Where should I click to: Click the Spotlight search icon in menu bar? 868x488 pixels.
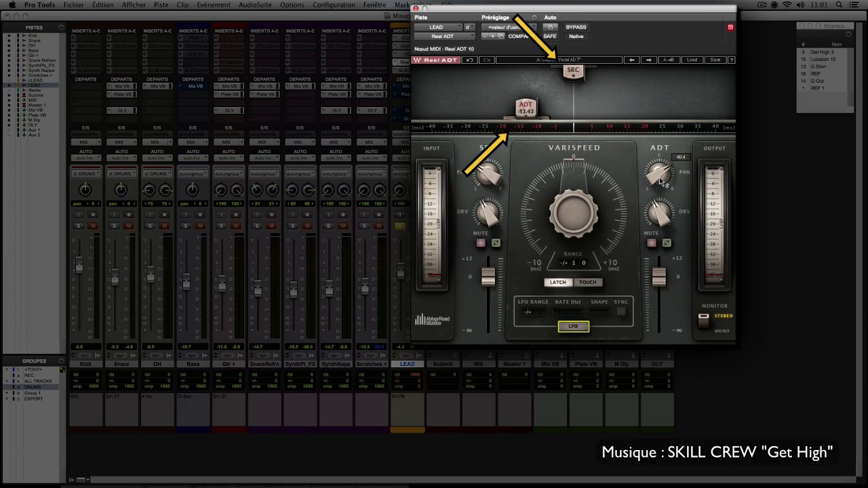(837, 5)
